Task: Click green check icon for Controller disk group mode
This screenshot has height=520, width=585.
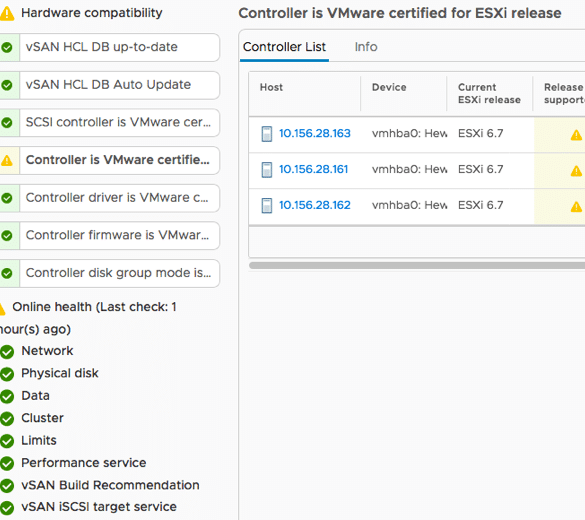Action: click(7, 273)
